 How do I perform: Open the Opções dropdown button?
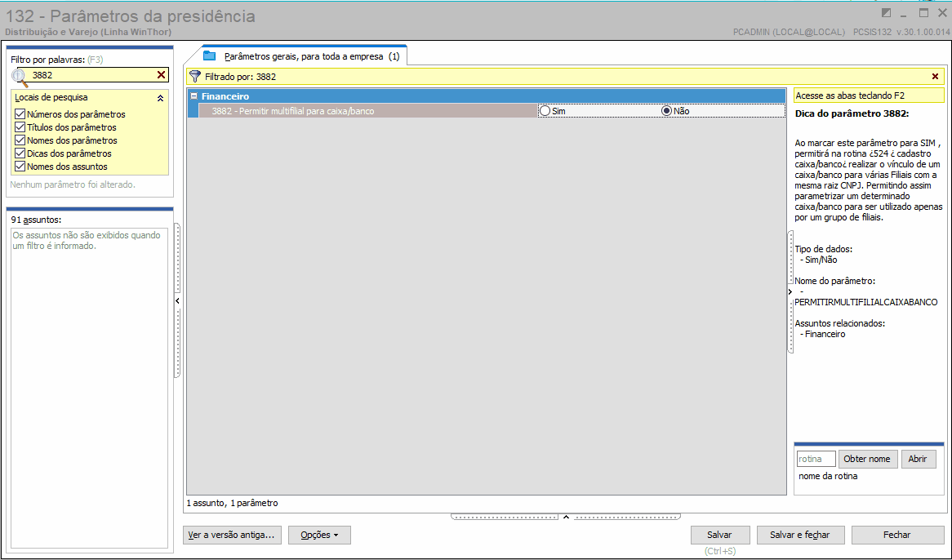319,535
